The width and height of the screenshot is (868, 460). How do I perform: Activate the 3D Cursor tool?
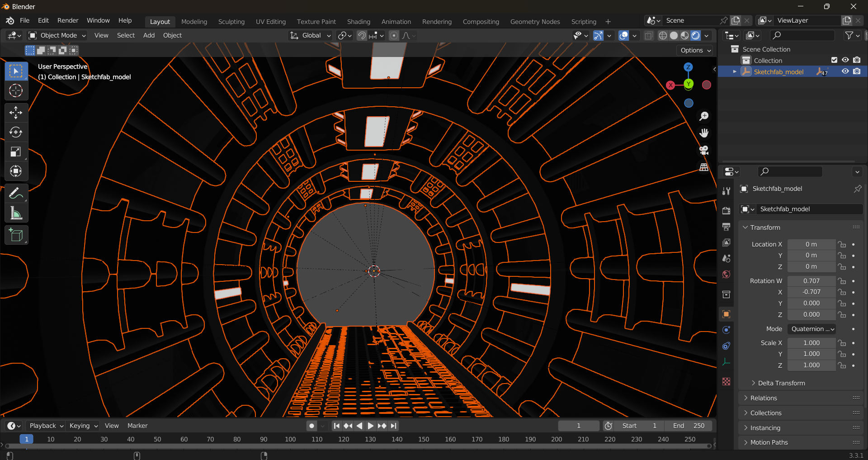(16, 91)
